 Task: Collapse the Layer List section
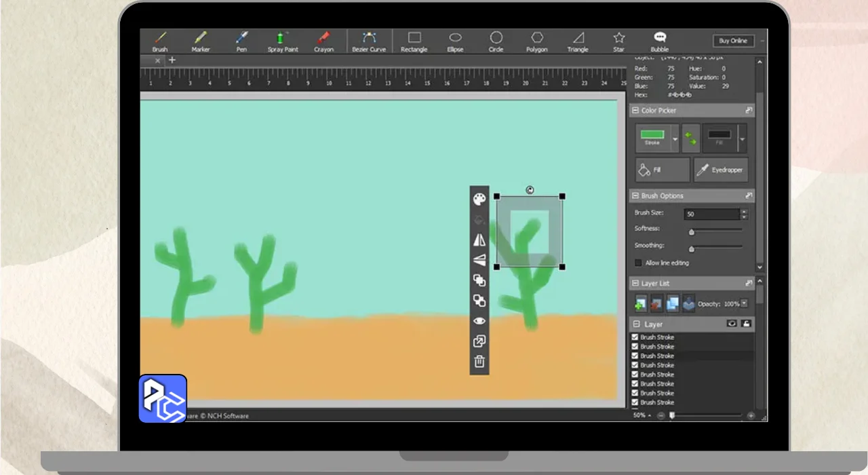click(x=635, y=283)
